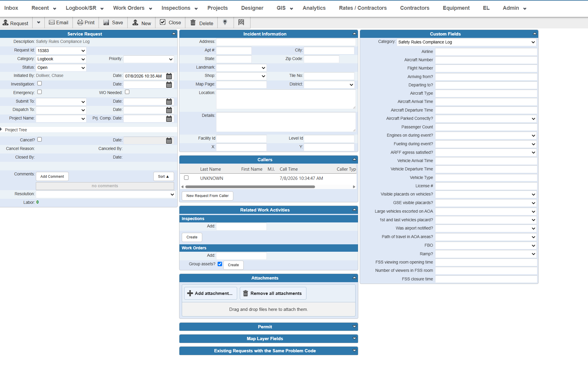Click the map pin location icon
This screenshot has width=588, height=365.
225,22
